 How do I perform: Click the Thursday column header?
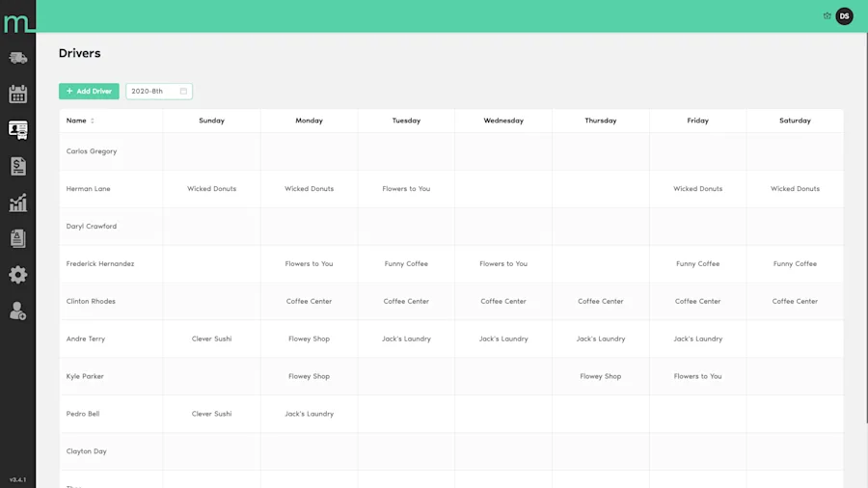tap(601, 121)
